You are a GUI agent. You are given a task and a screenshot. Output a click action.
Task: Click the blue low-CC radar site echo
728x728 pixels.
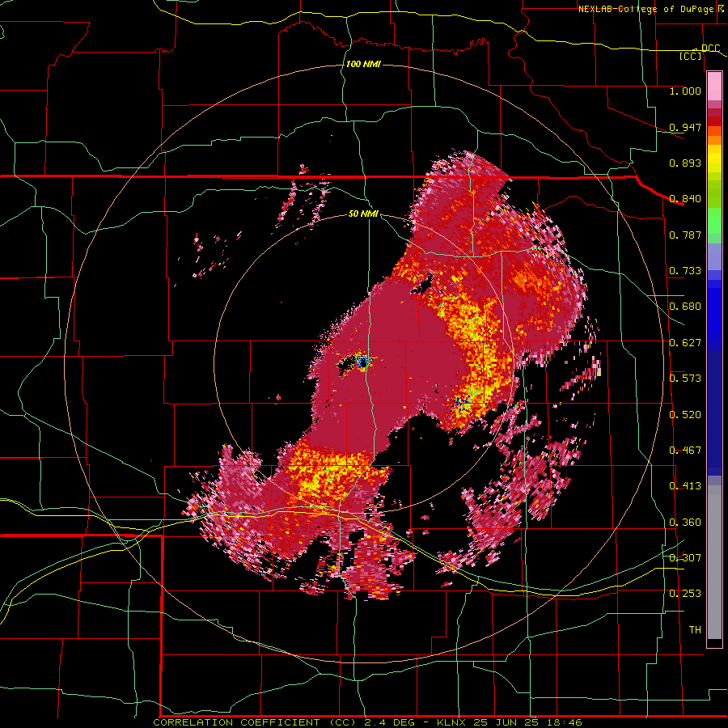(362, 362)
